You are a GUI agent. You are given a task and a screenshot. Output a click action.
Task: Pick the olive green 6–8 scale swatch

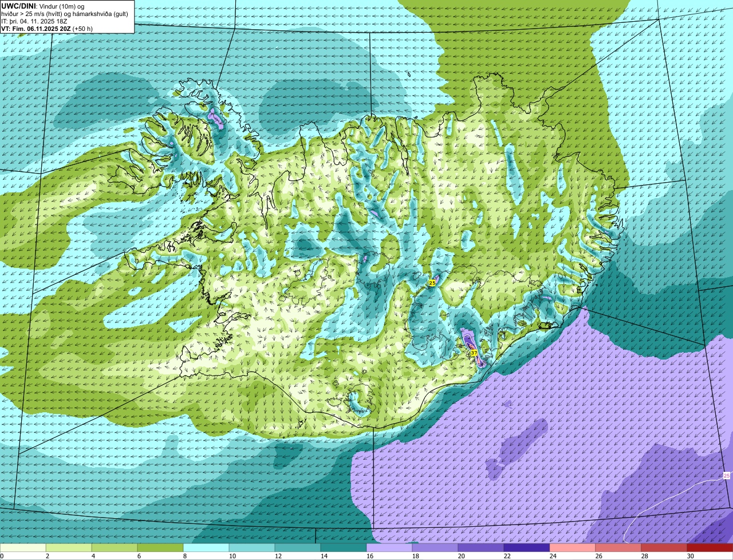(x=160, y=548)
